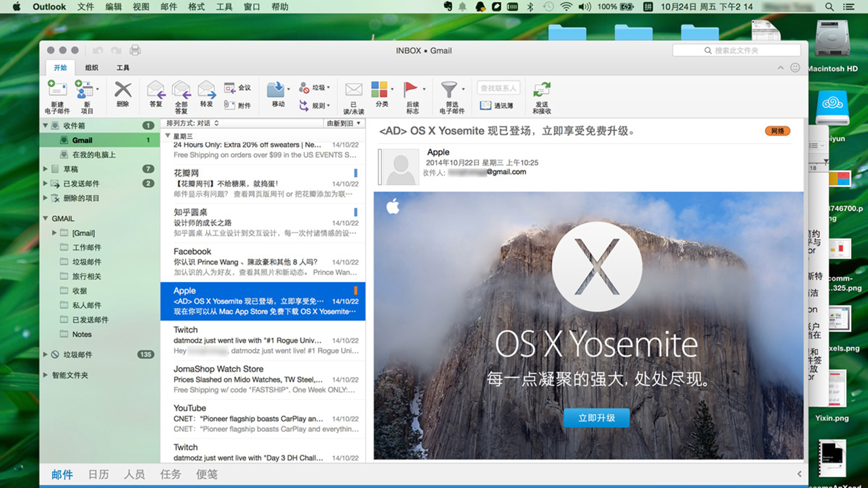Click the 全部答复 (Reply All) icon
The width and height of the screenshot is (868, 488).
click(x=181, y=90)
